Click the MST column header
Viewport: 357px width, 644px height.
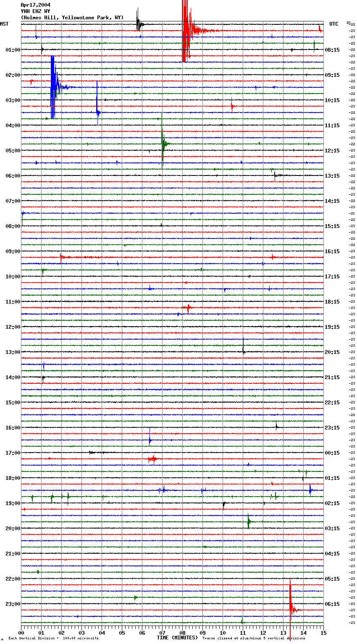4,24
